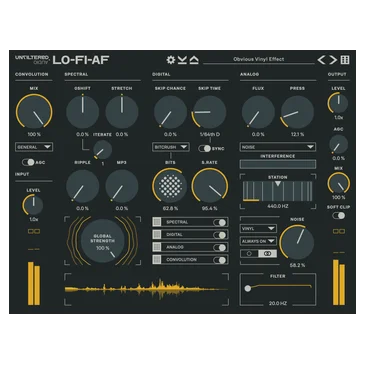This screenshot has width=365, height=365.
Task: Open the Vinyl noise source dropdown
Action: [258, 229]
